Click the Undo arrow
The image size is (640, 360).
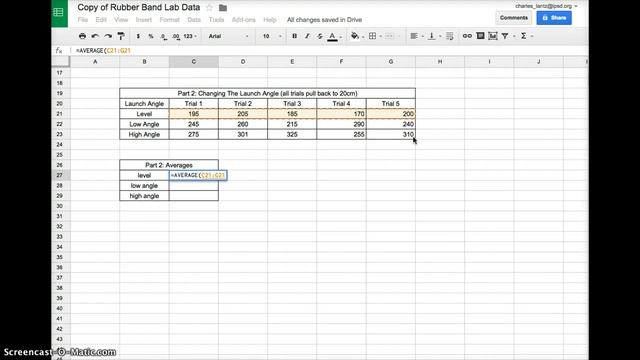click(95, 36)
